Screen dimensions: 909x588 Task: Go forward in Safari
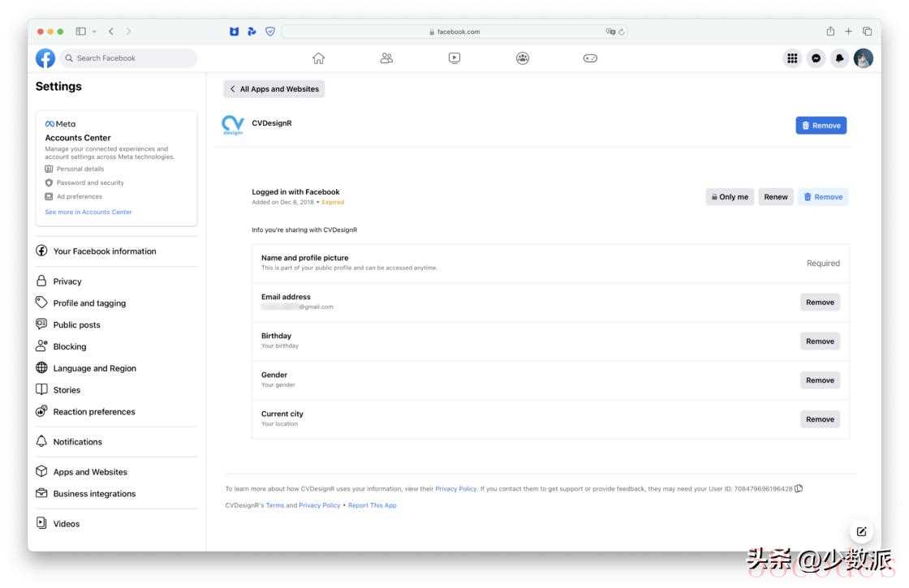pyautogui.click(x=129, y=32)
